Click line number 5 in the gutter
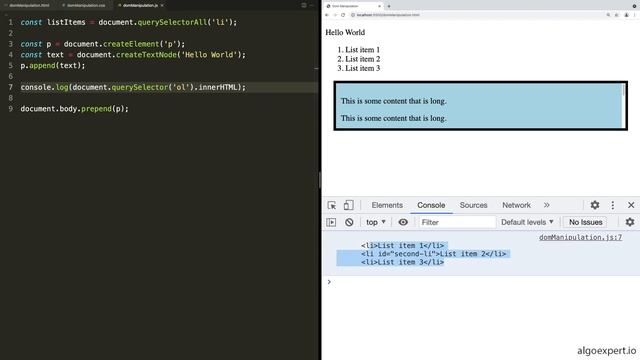 coord(11,65)
